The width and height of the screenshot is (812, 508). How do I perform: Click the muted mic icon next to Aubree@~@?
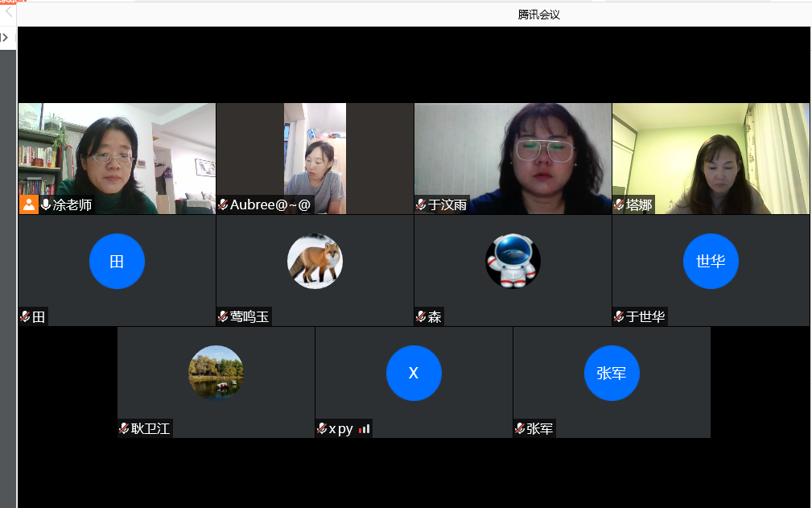coord(223,204)
